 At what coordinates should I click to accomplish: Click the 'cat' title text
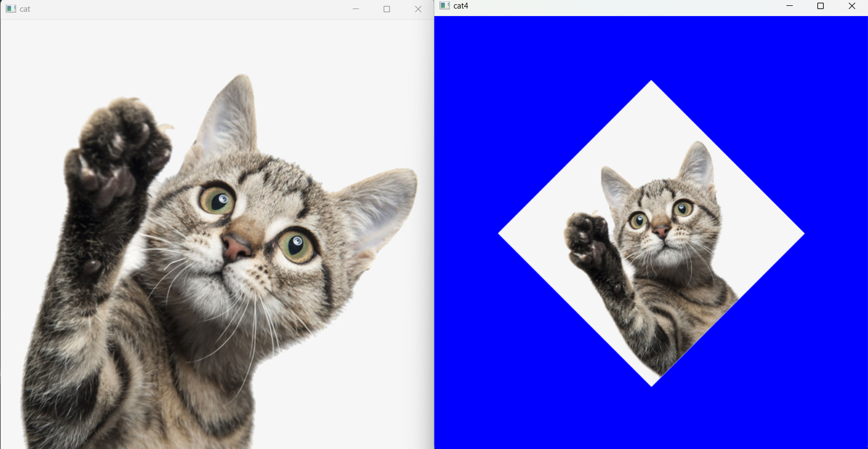pyautogui.click(x=25, y=9)
